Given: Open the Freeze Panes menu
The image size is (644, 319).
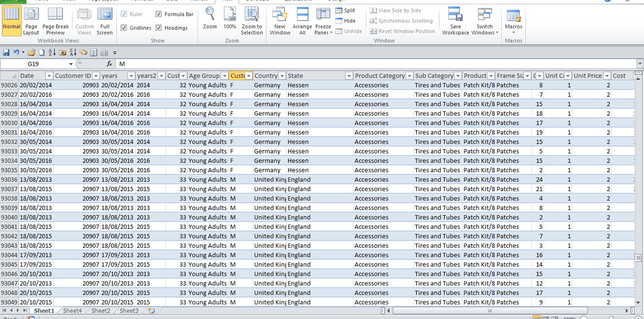Looking at the screenshot, I should click(324, 21).
